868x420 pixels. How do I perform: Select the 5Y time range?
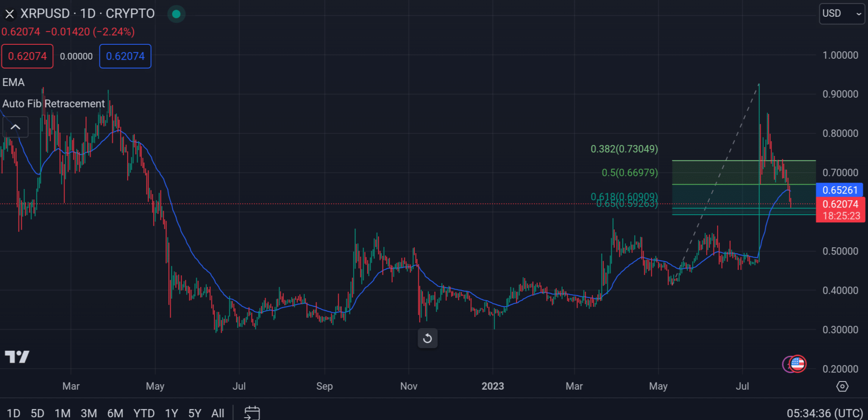coord(195,413)
